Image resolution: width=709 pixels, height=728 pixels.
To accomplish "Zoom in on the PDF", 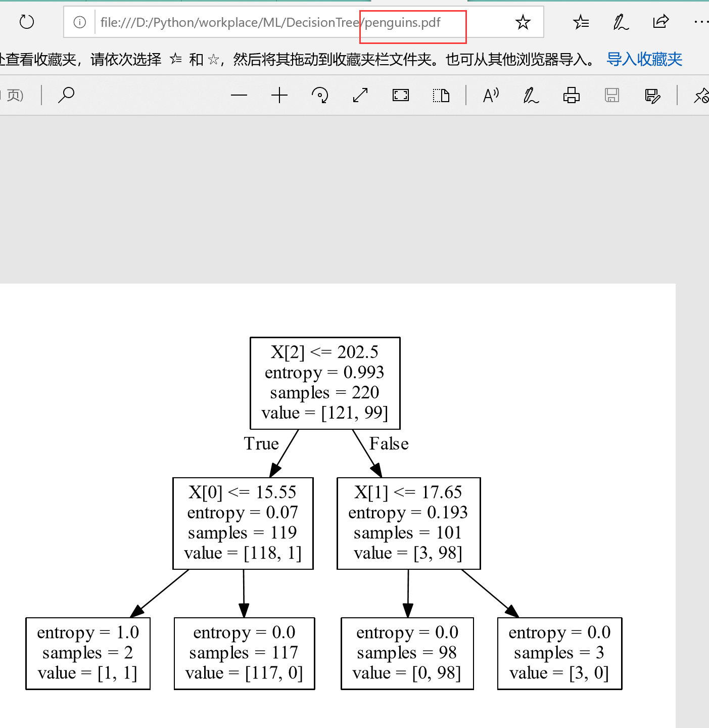I will click(x=279, y=95).
